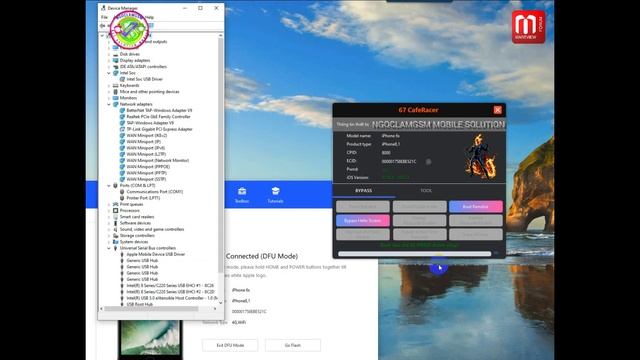Select WAN Miniport (PPPOE)

(x=148, y=167)
